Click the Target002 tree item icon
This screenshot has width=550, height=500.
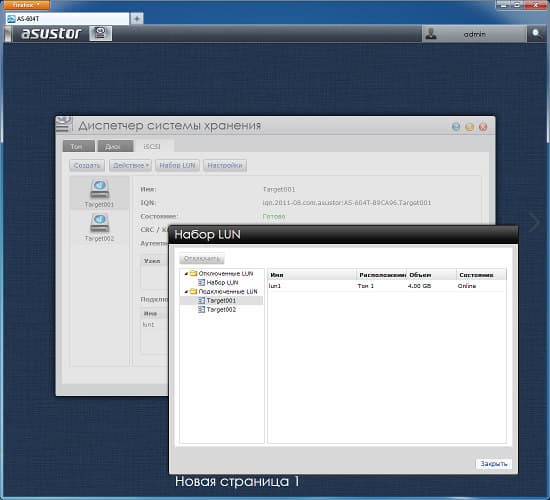click(x=201, y=309)
